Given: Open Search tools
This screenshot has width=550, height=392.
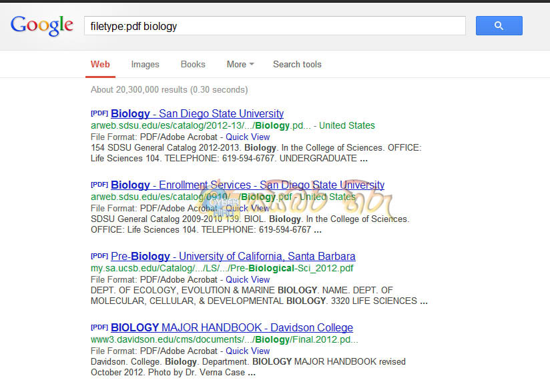Looking at the screenshot, I should (x=297, y=65).
